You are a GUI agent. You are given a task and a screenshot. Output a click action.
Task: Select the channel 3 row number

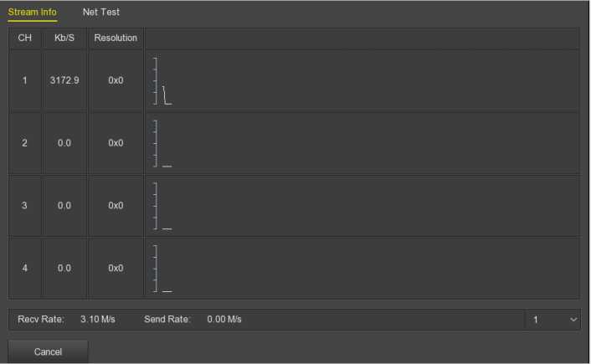[x=24, y=206]
